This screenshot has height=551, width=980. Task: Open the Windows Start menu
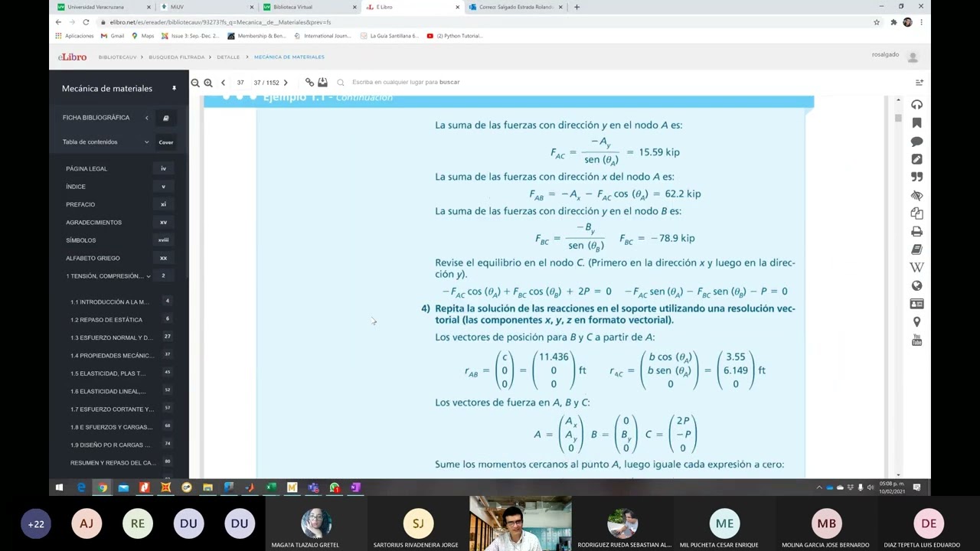(x=59, y=487)
